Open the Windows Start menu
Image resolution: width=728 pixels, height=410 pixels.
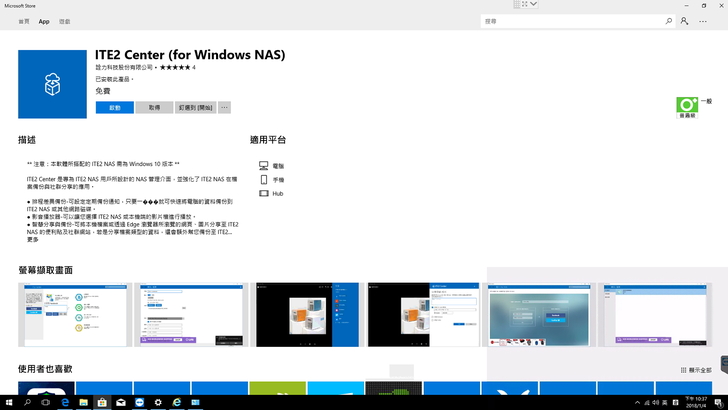8,402
